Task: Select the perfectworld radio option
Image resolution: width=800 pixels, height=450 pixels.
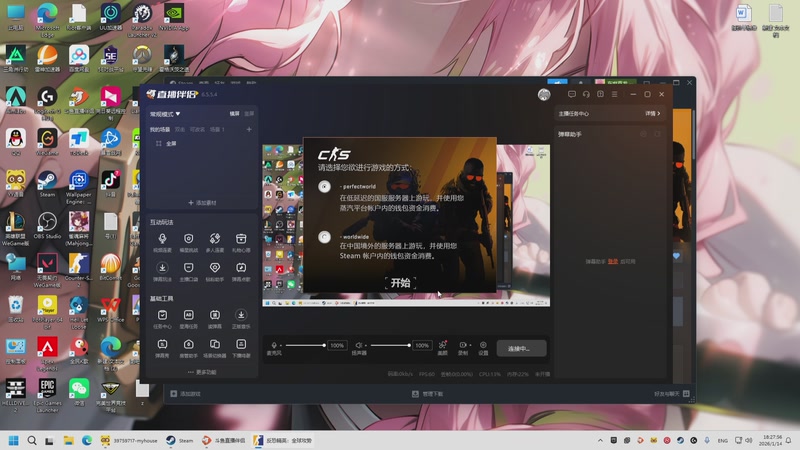Action: click(324, 187)
